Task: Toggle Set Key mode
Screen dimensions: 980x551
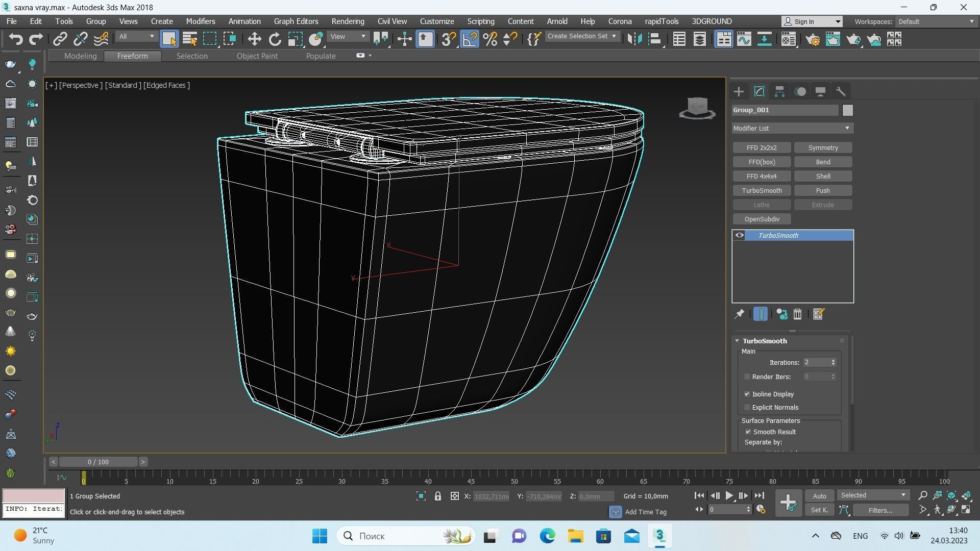Action: 819,510
